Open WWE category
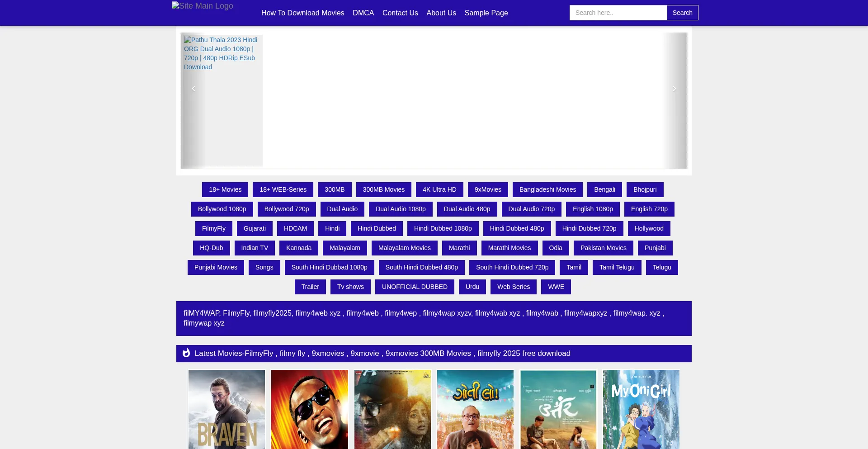 pos(556,287)
